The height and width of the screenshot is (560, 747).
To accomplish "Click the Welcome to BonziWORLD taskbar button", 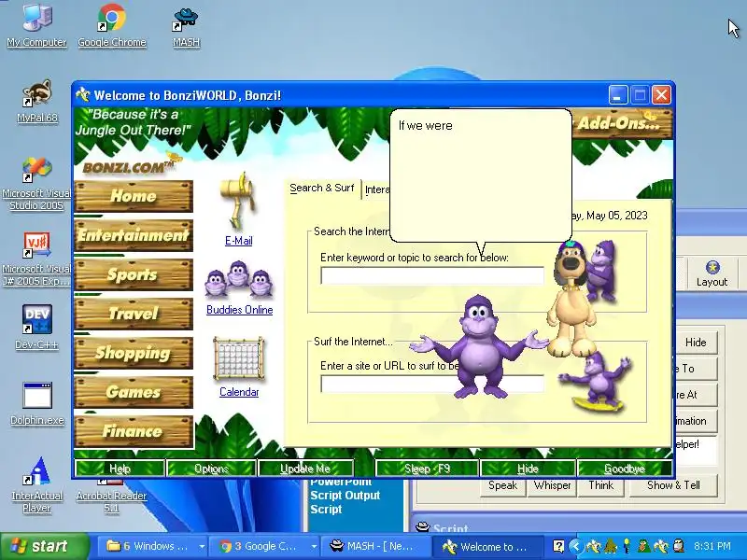I will tap(486, 546).
